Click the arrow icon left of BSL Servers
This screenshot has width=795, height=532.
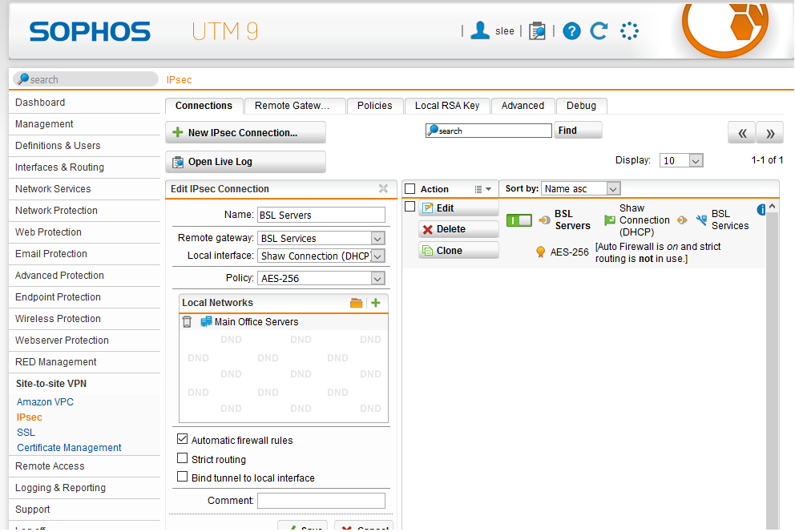tap(544, 220)
